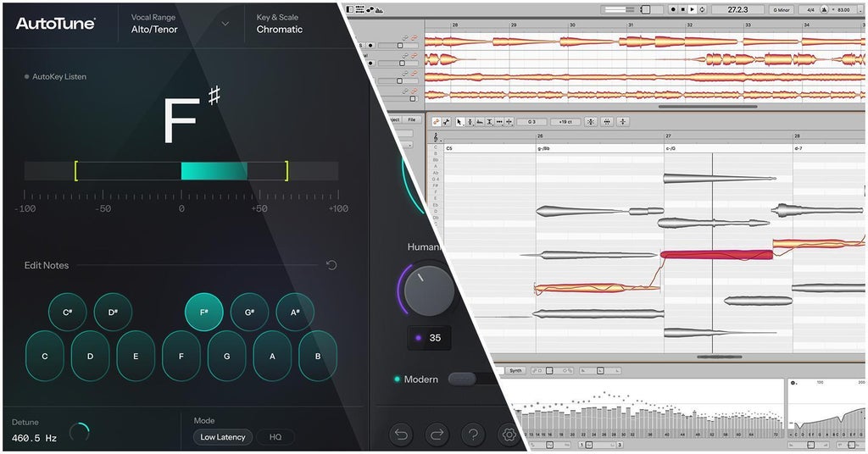Redo the last AutoTune change
Screen dimensions: 868x454
(437, 435)
